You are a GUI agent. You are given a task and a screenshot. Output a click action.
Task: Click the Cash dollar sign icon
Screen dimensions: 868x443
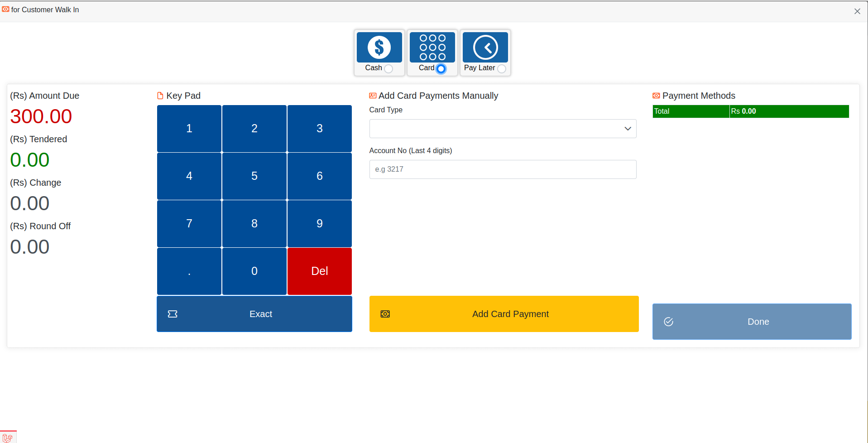click(379, 47)
